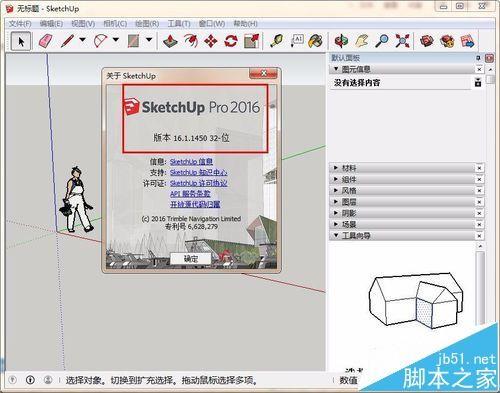This screenshot has height=393, width=500.
Task: Open the SketchUp 知识中心 link
Action: (199, 172)
